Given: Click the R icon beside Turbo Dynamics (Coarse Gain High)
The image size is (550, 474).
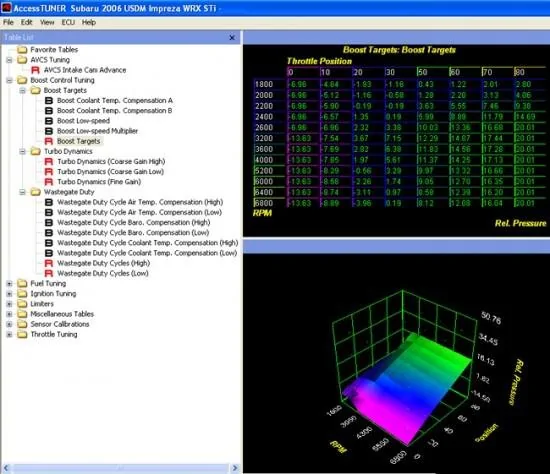Looking at the screenshot, I should click(49, 161).
